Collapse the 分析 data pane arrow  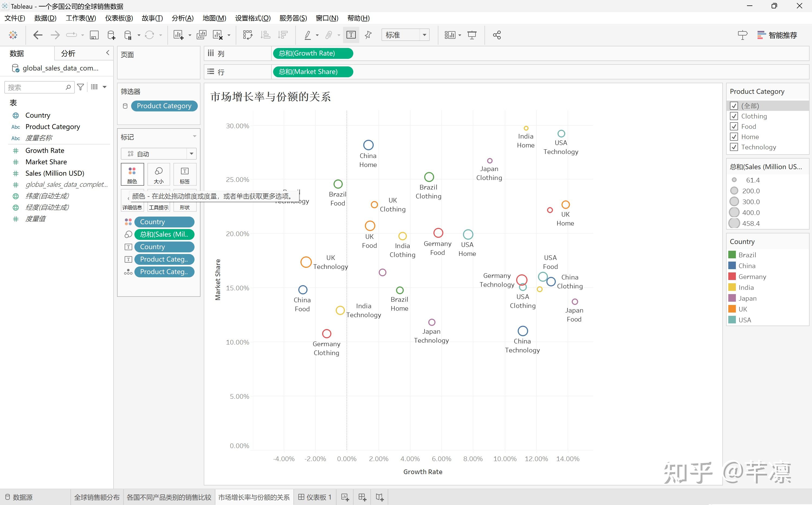pyautogui.click(x=108, y=52)
